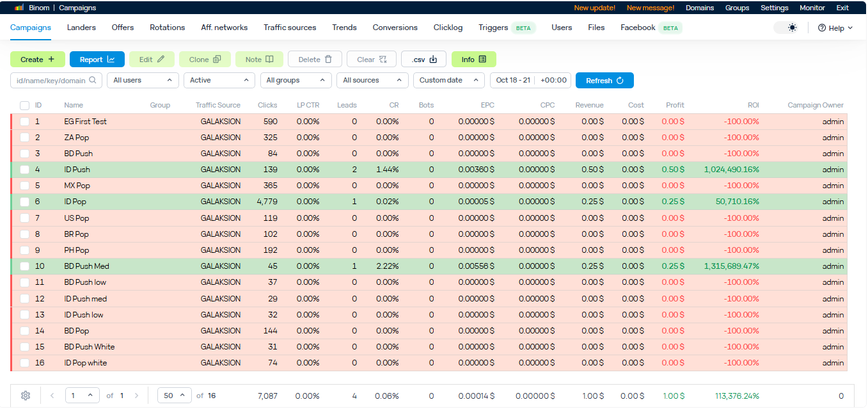Open the Triggers beta tab
The width and height of the screenshot is (868, 409).
point(507,28)
